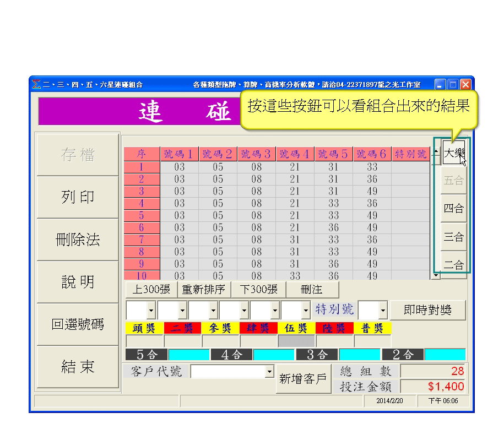The height and width of the screenshot is (440, 504).
Task: Click 回選號碼 to return to number selection
Action: (78, 324)
